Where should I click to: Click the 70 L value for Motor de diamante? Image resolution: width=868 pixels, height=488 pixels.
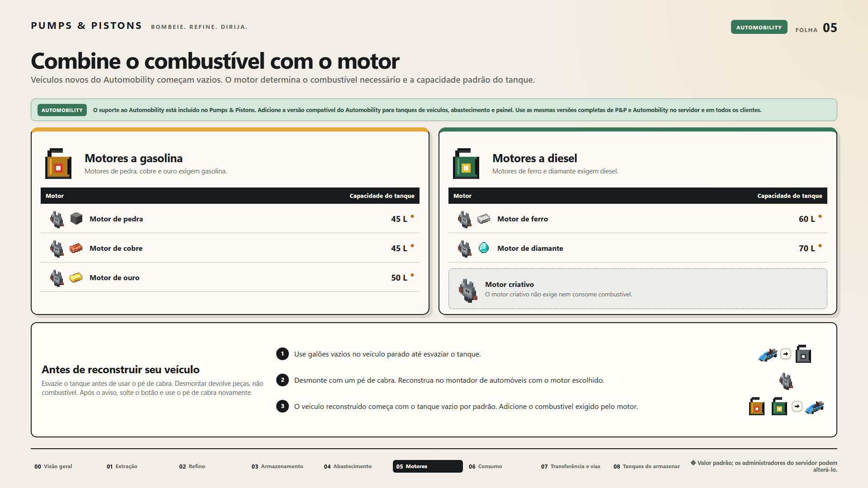coord(807,248)
